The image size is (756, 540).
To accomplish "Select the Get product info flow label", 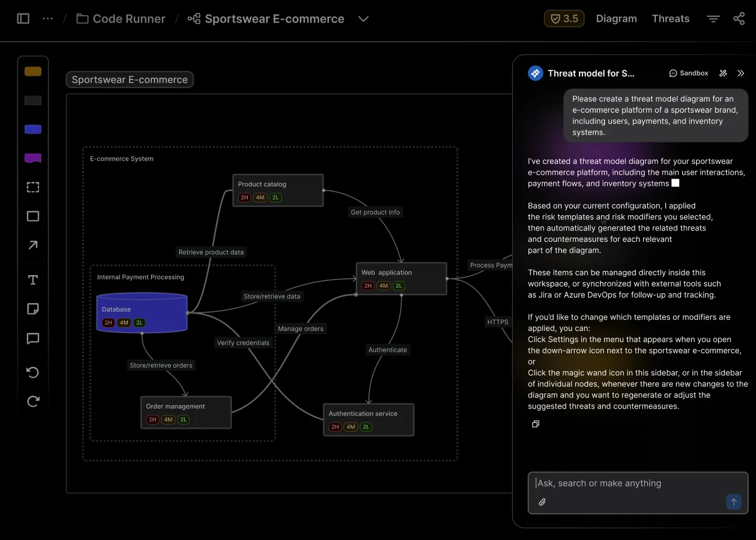I will (375, 213).
